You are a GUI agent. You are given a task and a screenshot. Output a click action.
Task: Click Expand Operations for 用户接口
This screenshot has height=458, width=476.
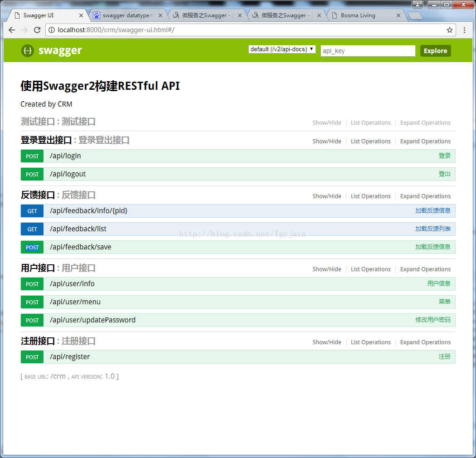coord(425,269)
